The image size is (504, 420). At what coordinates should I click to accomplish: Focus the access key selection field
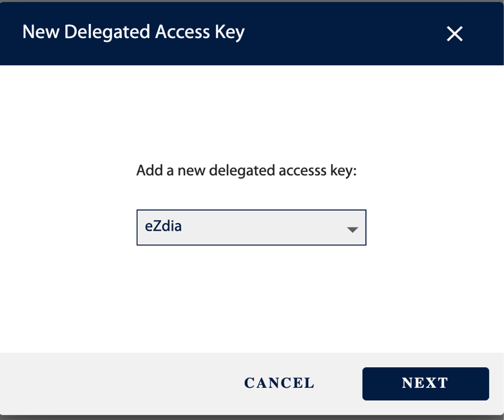[251, 227]
